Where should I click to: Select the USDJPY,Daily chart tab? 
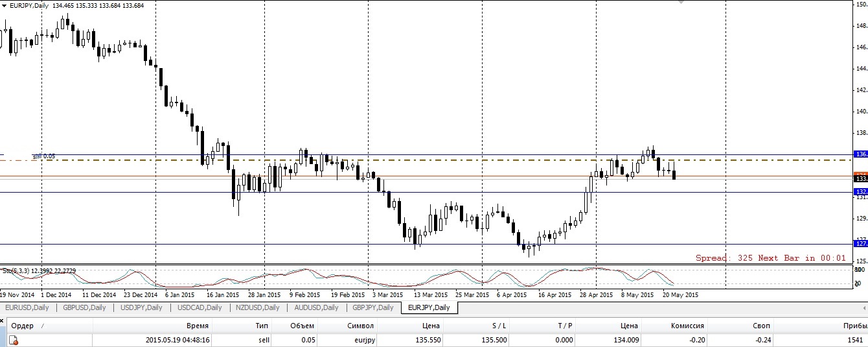(x=141, y=307)
